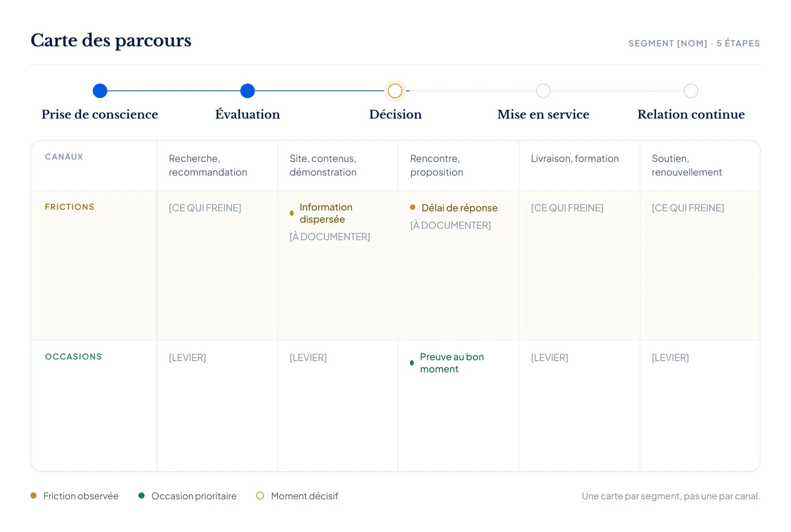The image size is (791, 532).
Task: Select the OCCASIONS row header
Action: click(x=73, y=357)
